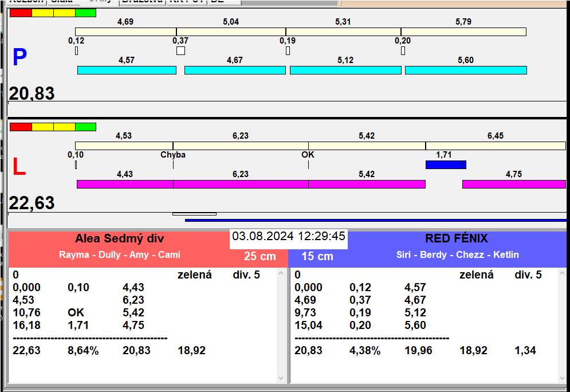Click the Chyba fault marker in lane L
Screen dimensions: 570x392
tap(173, 164)
